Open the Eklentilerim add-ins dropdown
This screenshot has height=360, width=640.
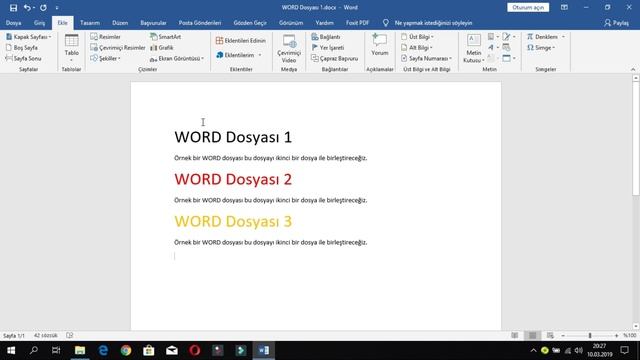239,55
